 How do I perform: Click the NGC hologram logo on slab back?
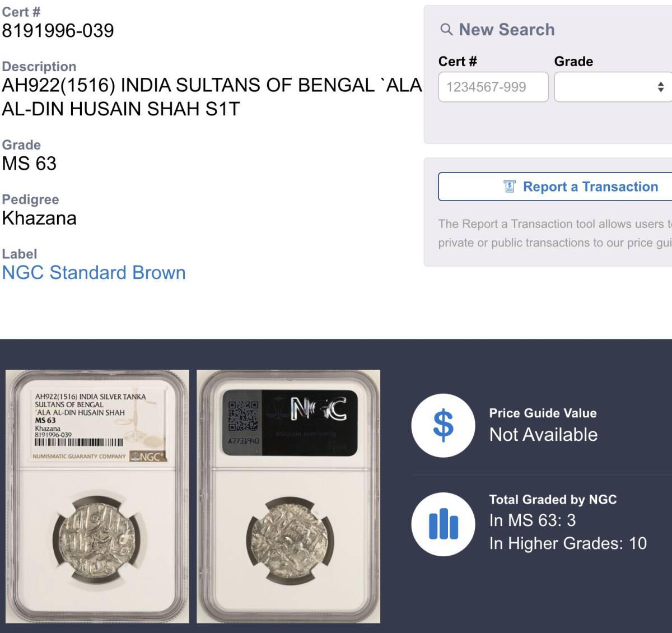coord(319,409)
